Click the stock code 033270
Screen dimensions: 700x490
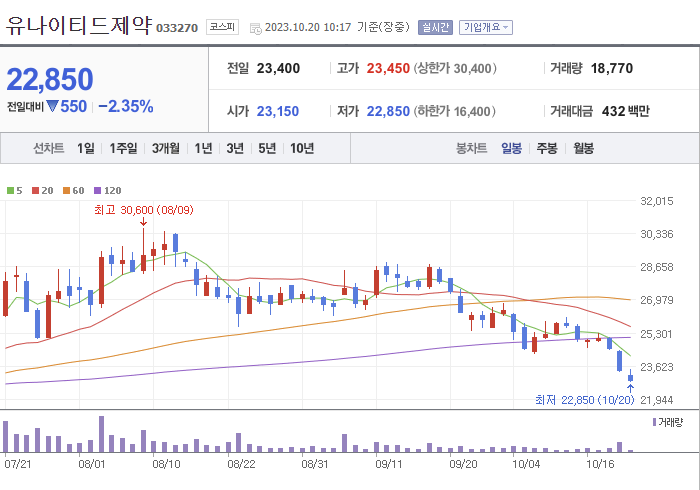177,28
